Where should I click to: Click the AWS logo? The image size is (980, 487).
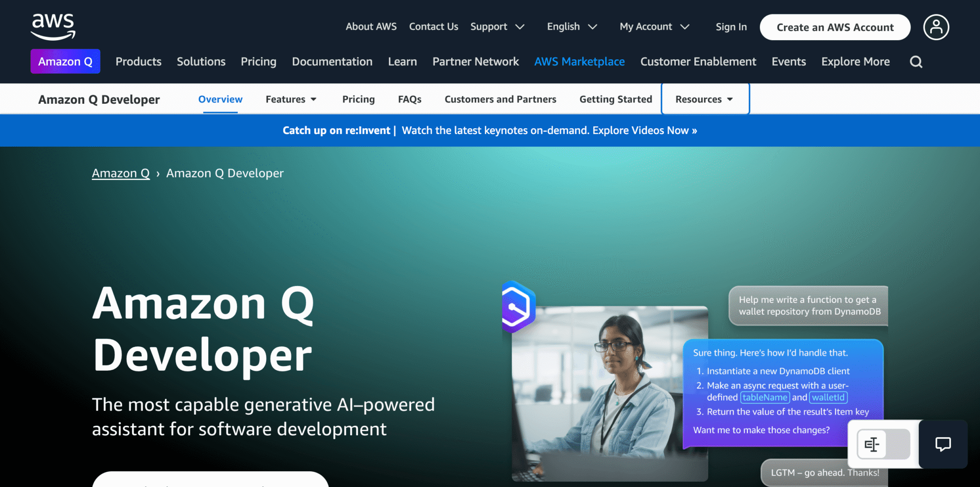coord(53,26)
